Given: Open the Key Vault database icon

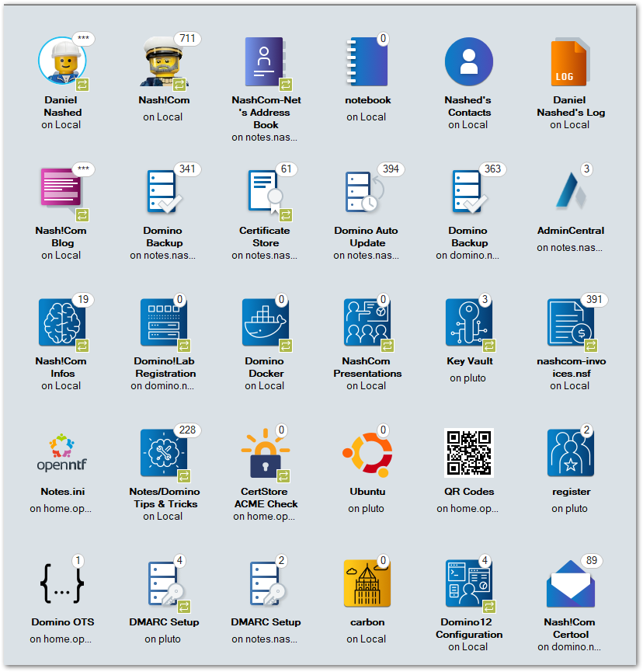Looking at the screenshot, I should (x=468, y=322).
